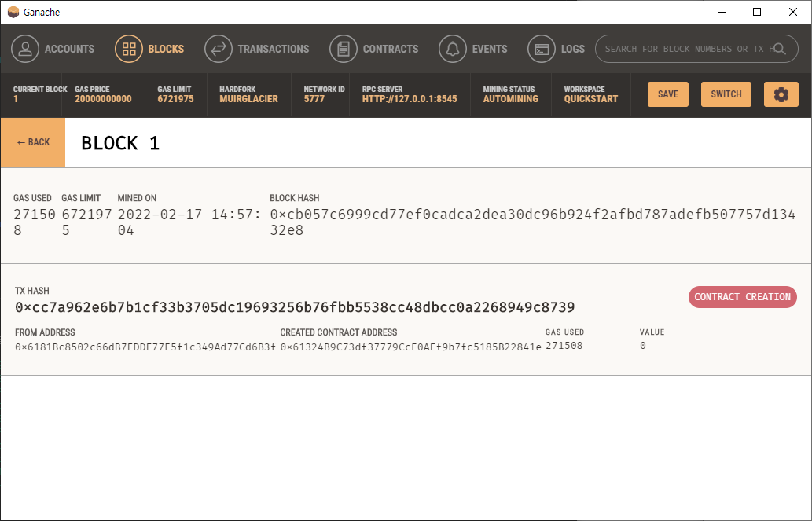Click the Ganache logo in title bar
The width and height of the screenshot is (812, 521).
13,12
